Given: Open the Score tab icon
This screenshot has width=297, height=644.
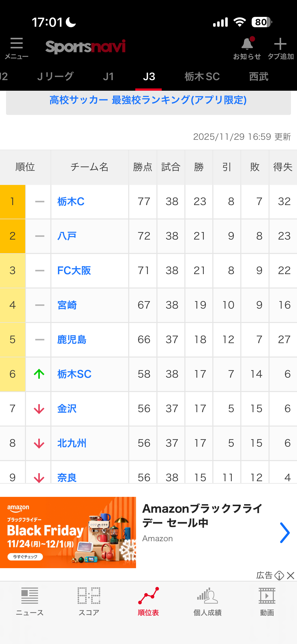Looking at the screenshot, I should pyautogui.click(x=89, y=596).
